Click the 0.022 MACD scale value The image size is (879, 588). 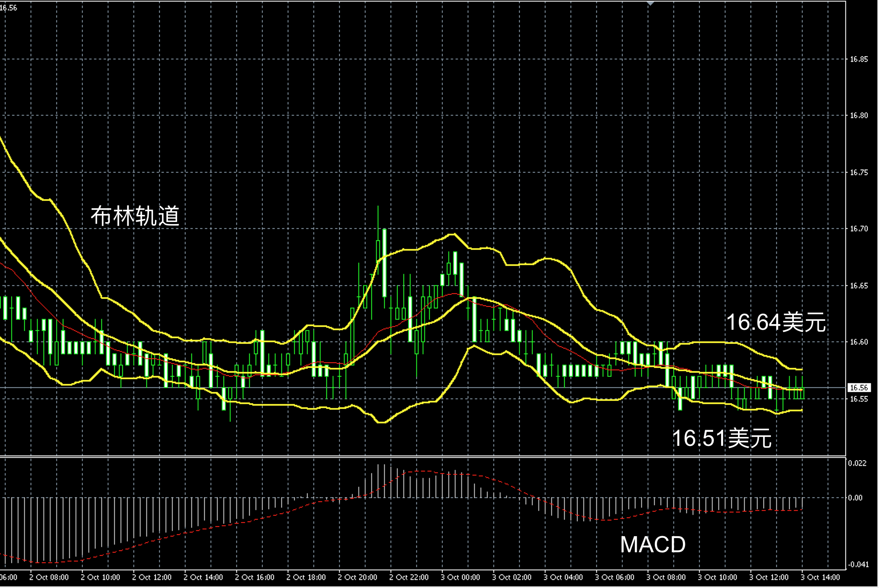(x=857, y=463)
